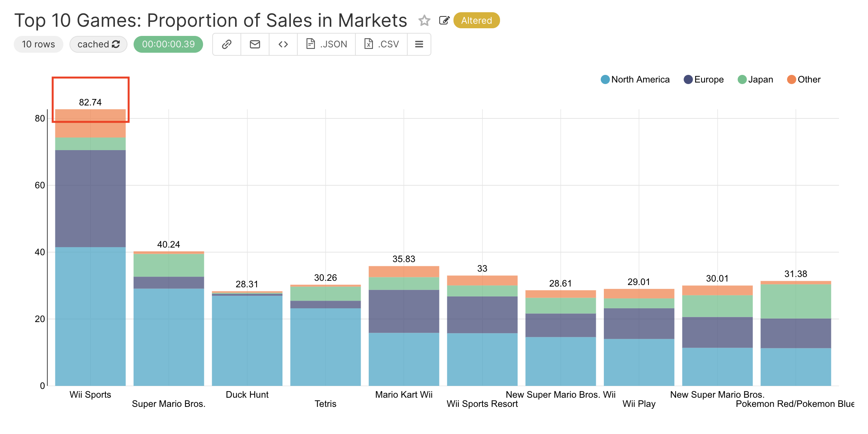Open the hamburger options menu
The width and height of the screenshot is (868, 434).
click(x=419, y=44)
